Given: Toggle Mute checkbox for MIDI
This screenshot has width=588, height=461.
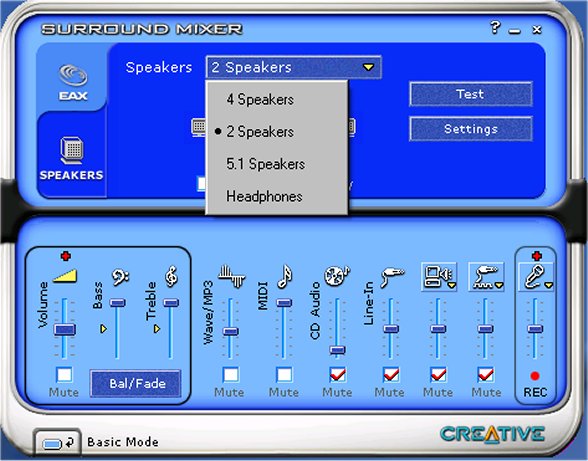Looking at the screenshot, I should (284, 374).
